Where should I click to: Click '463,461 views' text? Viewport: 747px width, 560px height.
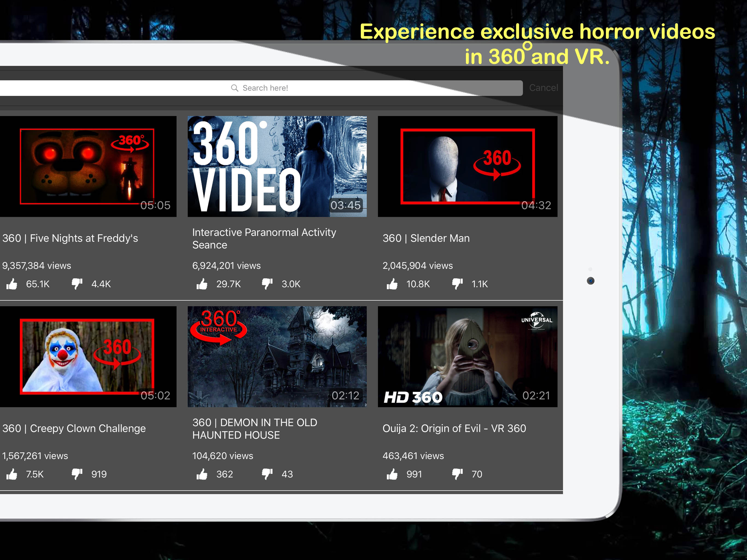413,456
